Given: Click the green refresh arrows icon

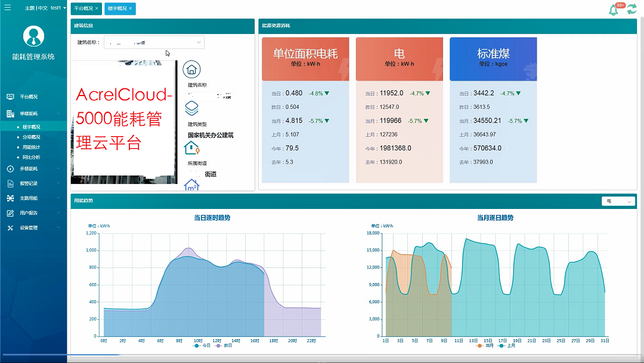Looking at the screenshot, I should pyautogui.click(x=631, y=9).
